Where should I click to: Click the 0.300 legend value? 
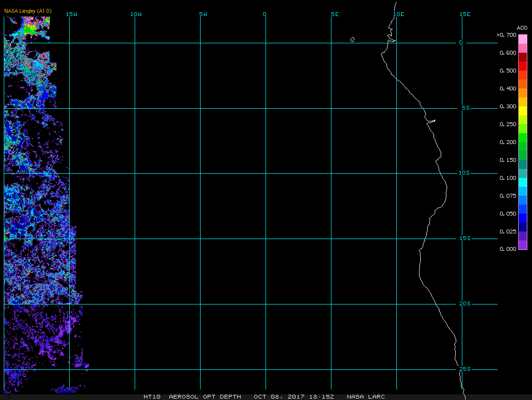pos(508,106)
